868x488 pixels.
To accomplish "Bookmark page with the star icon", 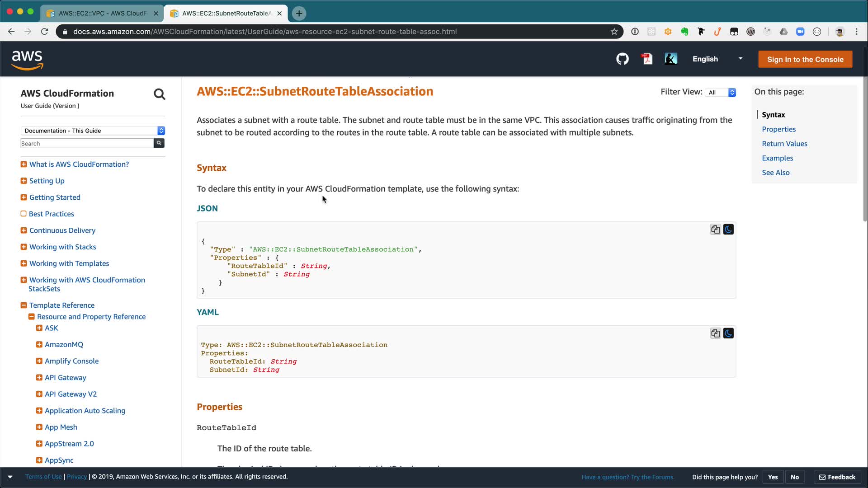I will pos(614,32).
